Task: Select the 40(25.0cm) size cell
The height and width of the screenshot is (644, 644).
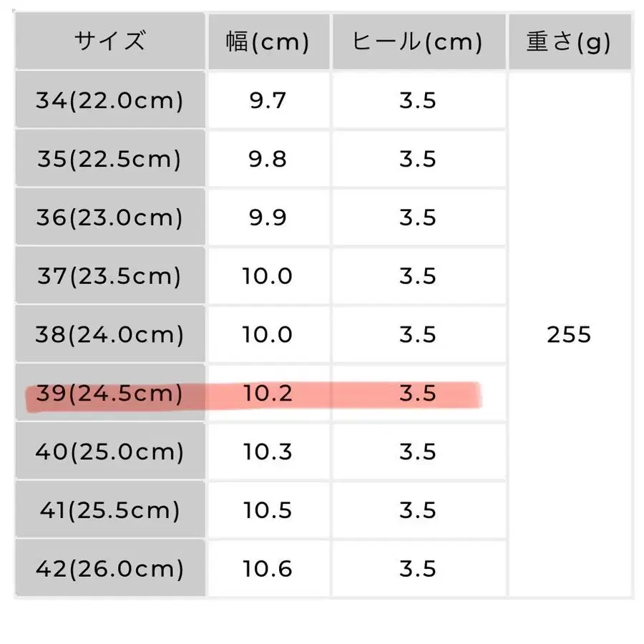Action: click(x=109, y=452)
